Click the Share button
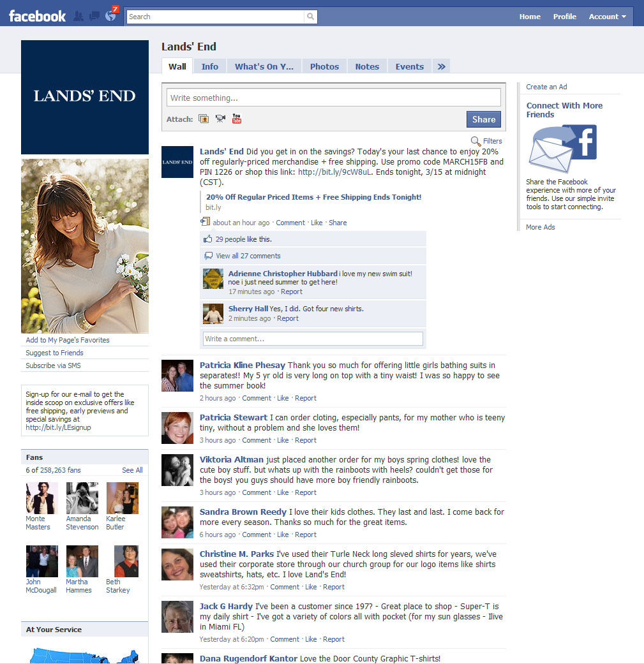Image resolution: width=644 pixels, height=664 pixels. [484, 119]
